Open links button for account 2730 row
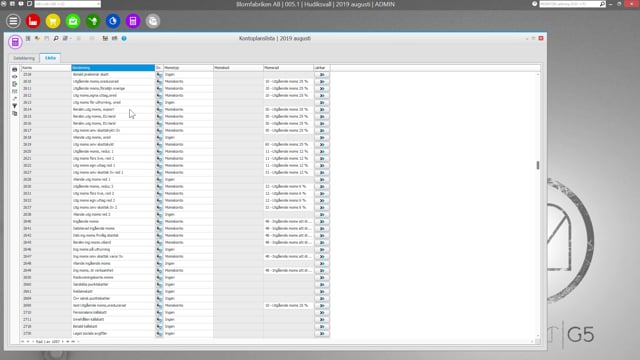Screen dimensions: 640x360 click(322, 333)
